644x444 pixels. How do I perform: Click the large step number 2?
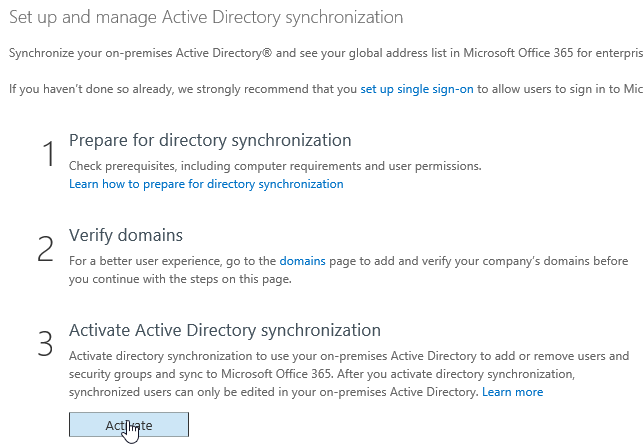(x=45, y=249)
